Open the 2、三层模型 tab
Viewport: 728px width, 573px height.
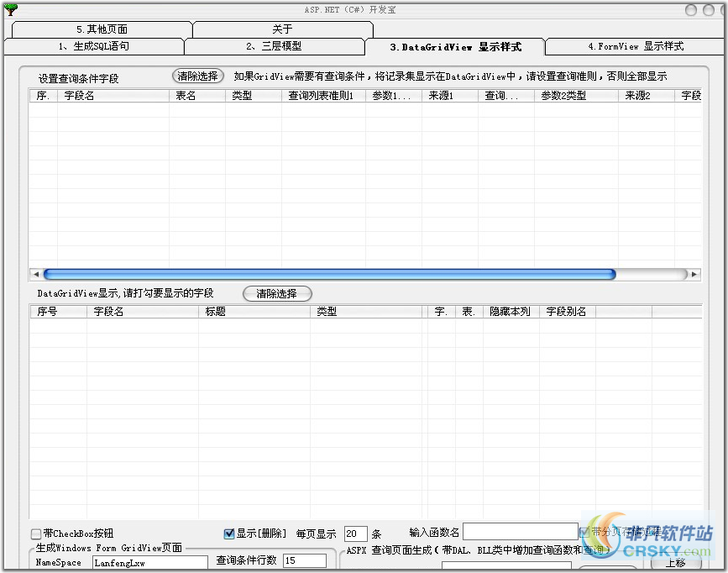274,46
